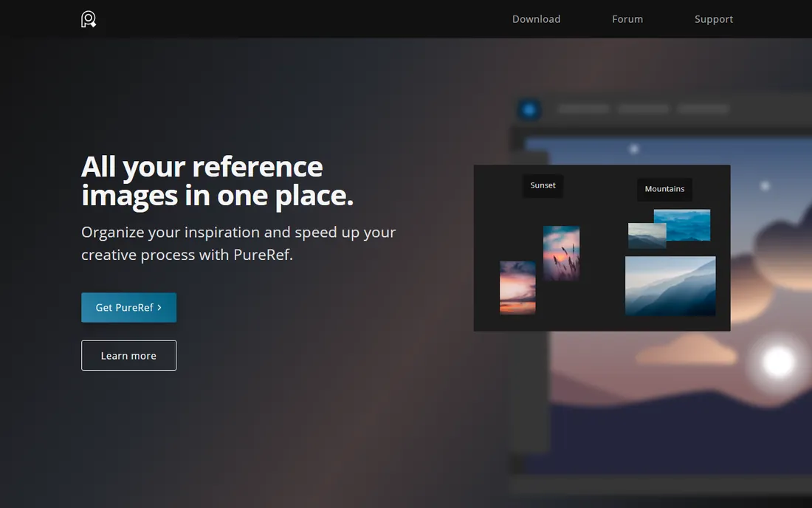This screenshot has width=812, height=508.
Task: Click the 'Organize your inspiration' subtitle text
Action: pos(238,244)
